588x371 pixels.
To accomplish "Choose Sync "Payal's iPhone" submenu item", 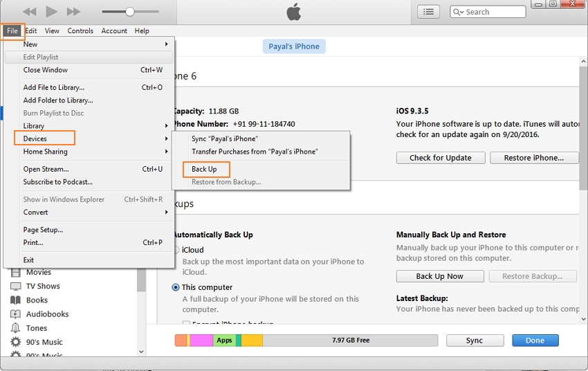I will [261, 139].
